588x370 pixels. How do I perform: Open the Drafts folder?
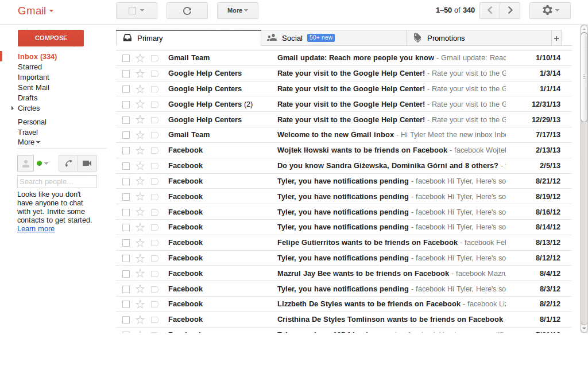point(28,98)
